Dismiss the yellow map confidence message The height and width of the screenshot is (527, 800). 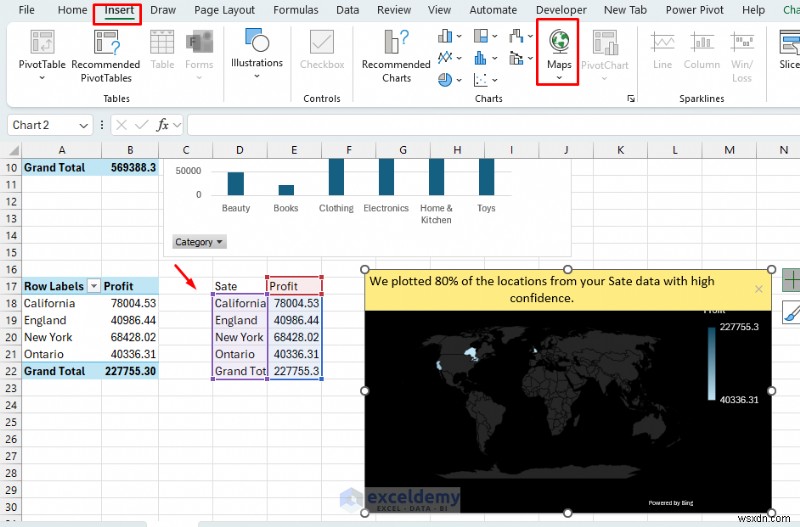[759, 289]
